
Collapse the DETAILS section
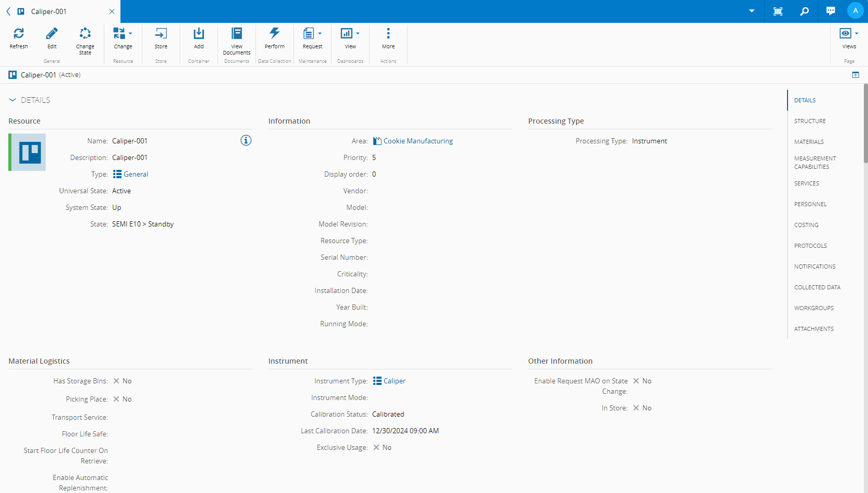12,100
